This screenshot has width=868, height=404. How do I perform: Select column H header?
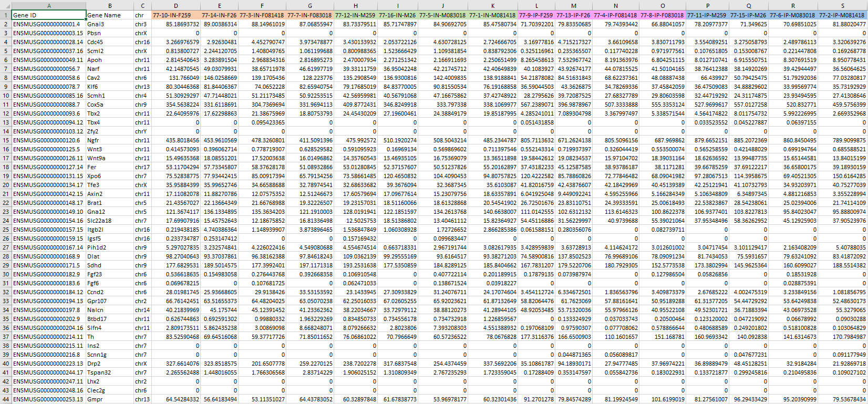tap(355, 5)
